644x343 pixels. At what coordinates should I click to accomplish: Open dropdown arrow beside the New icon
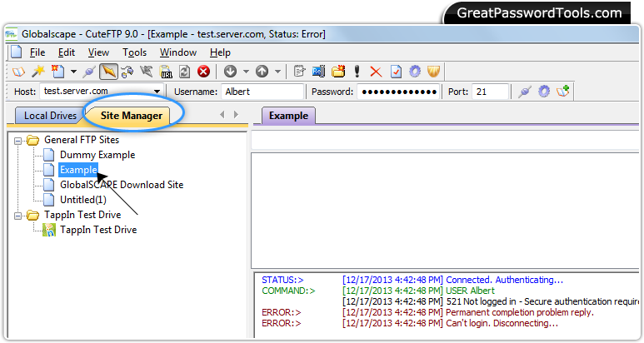point(73,72)
